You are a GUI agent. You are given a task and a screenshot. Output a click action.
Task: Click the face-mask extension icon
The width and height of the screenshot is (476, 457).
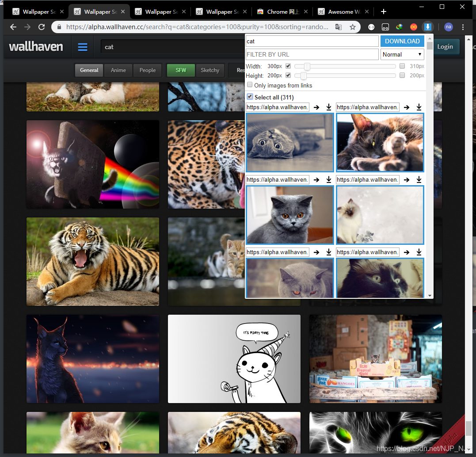(385, 27)
